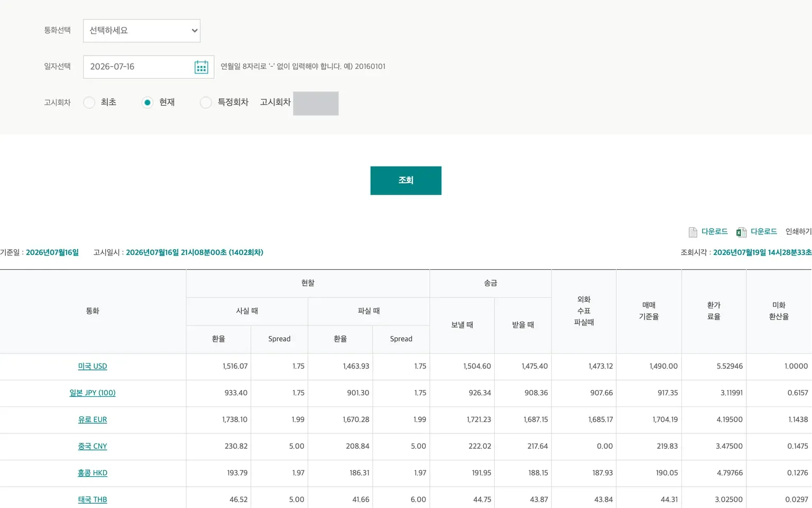Click the text file download icon
This screenshot has height=508, width=812.
693,232
